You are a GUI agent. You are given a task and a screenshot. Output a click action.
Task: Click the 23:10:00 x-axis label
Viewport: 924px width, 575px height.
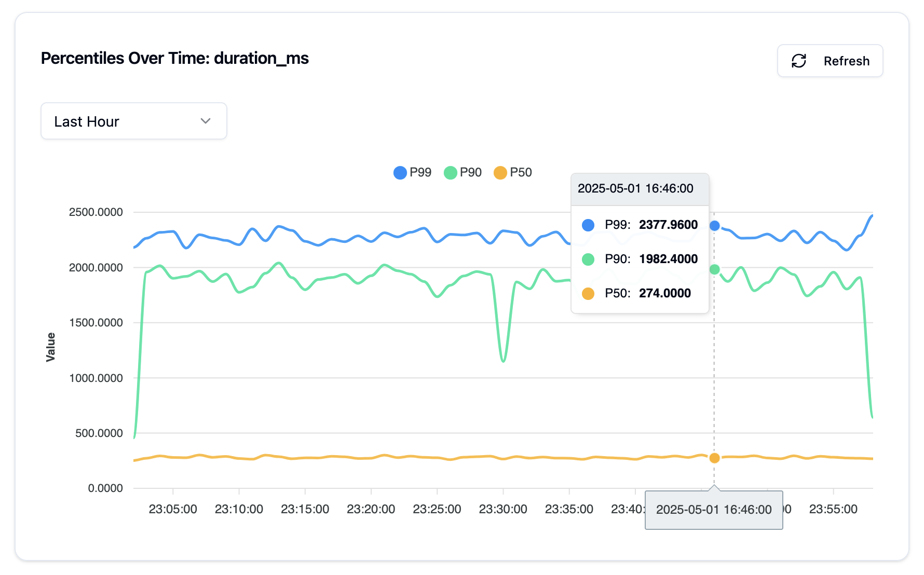pyautogui.click(x=239, y=509)
